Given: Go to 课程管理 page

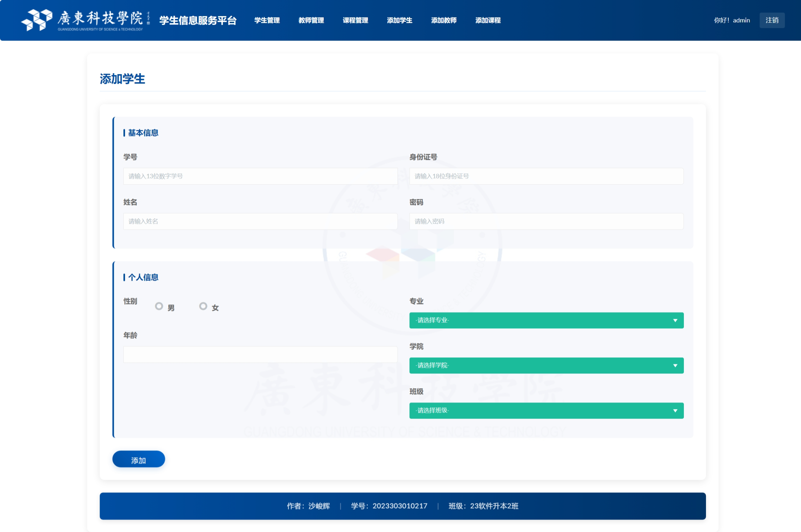Looking at the screenshot, I should point(355,20).
